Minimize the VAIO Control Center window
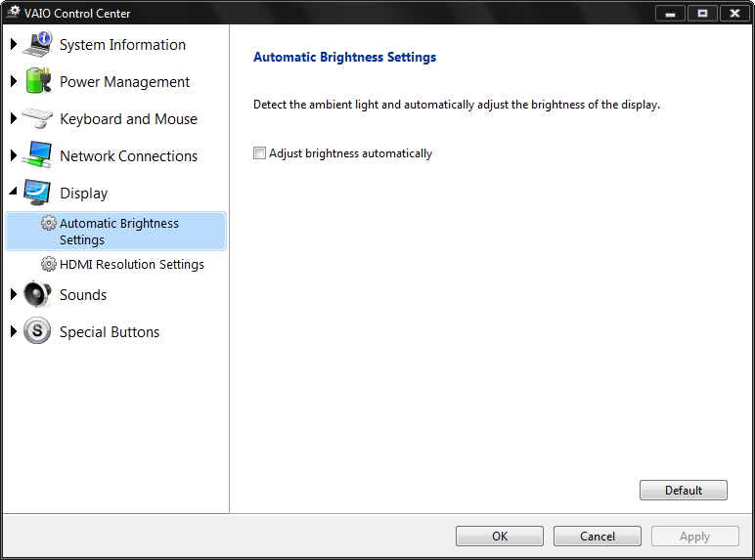The height and width of the screenshot is (560, 755). click(x=670, y=13)
